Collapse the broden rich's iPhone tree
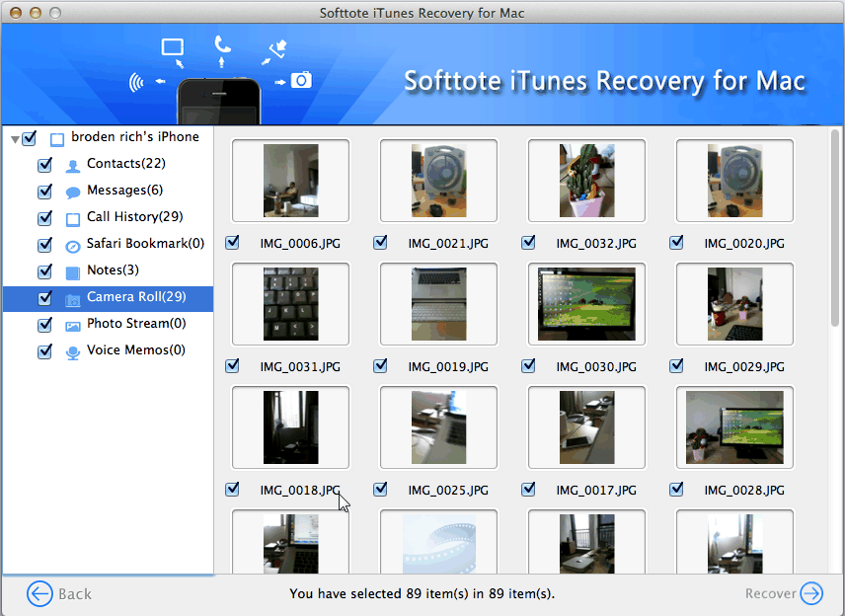 click(15, 139)
